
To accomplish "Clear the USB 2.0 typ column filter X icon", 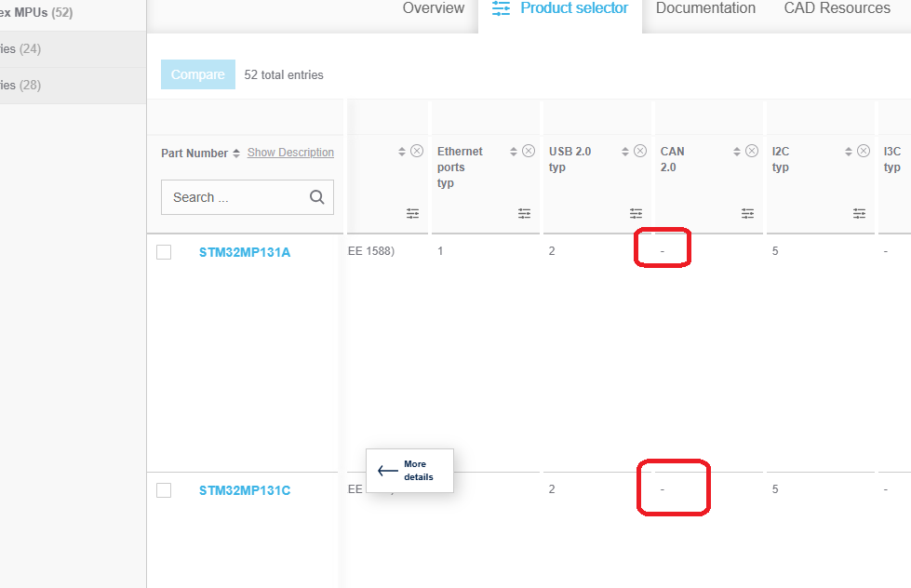I will tap(640, 150).
